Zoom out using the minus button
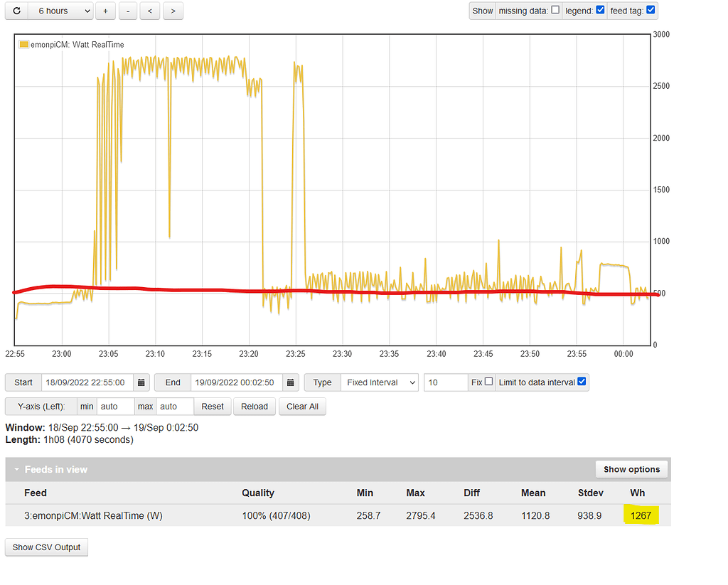The height and width of the screenshot is (585, 728). click(128, 11)
